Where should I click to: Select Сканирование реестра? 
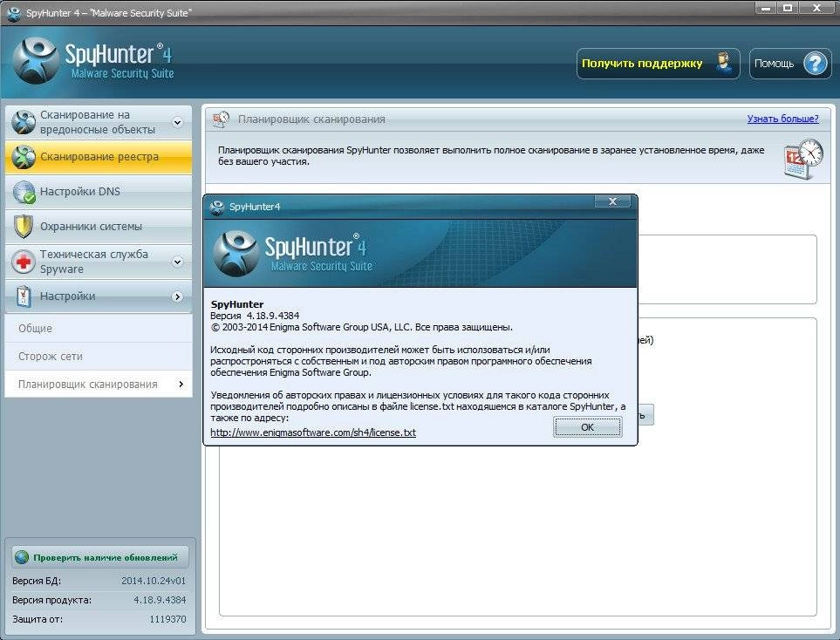tap(99, 157)
